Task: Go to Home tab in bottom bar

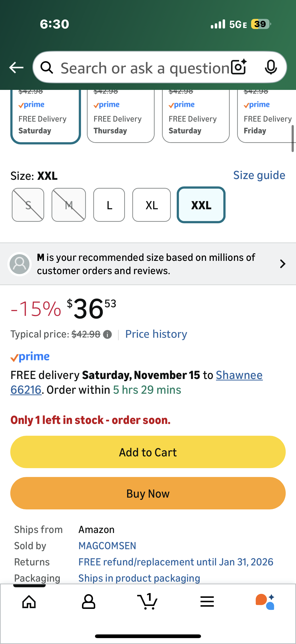Action: point(29,602)
